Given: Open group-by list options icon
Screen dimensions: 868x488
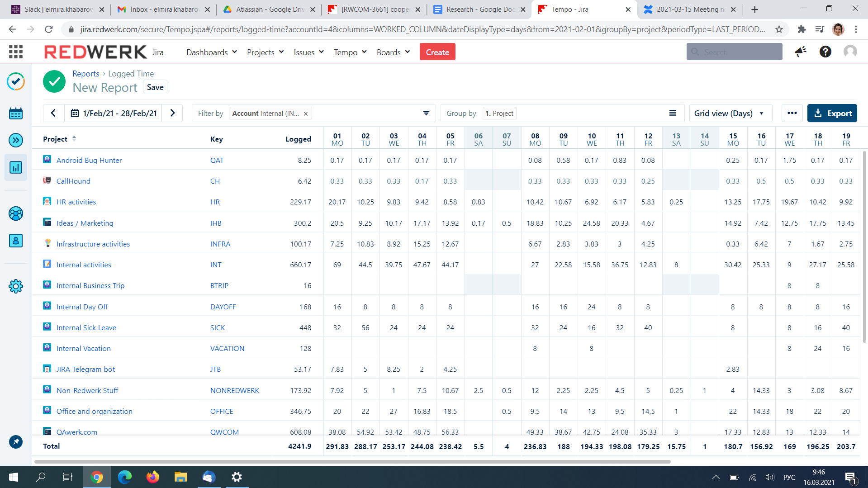Looking at the screenshot, I should pos(673,113).
